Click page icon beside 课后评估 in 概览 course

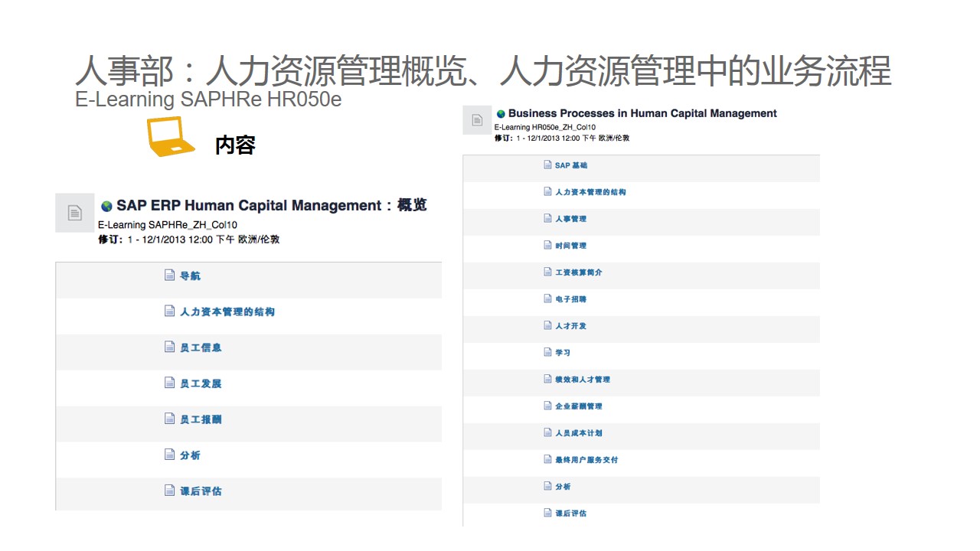(x=170, y=491)
